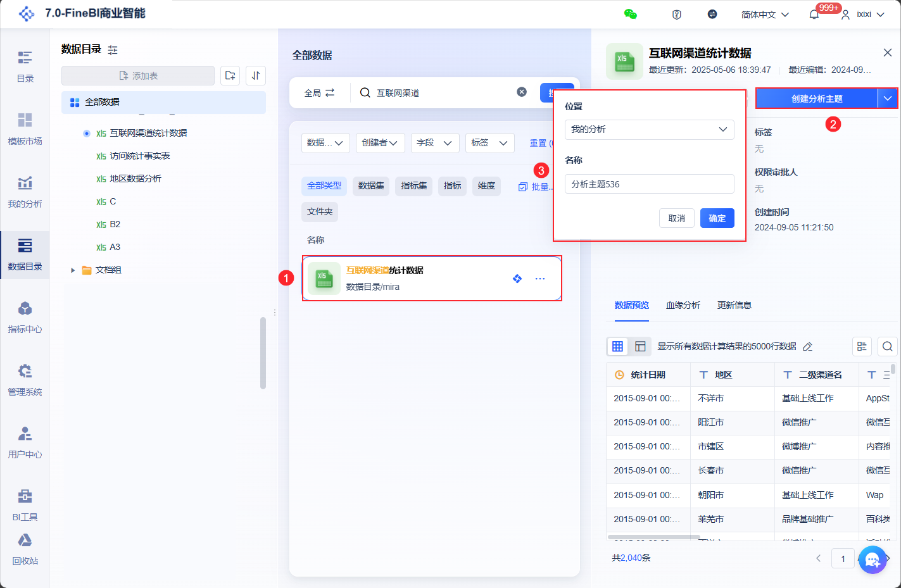
Task: Go to the previous page arrow
Action: click(x=819, y=558)
